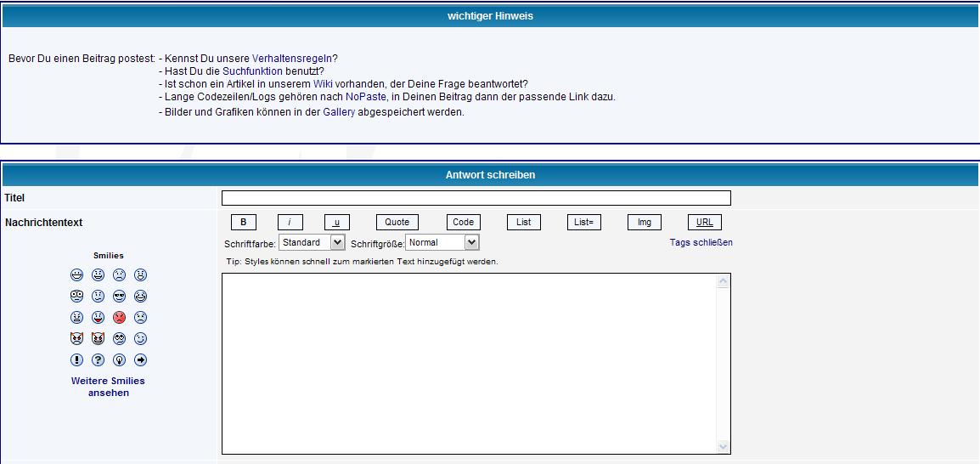Insert the Laughing smiley
This screenshot has height=464, width=980.
pos(141,296)
